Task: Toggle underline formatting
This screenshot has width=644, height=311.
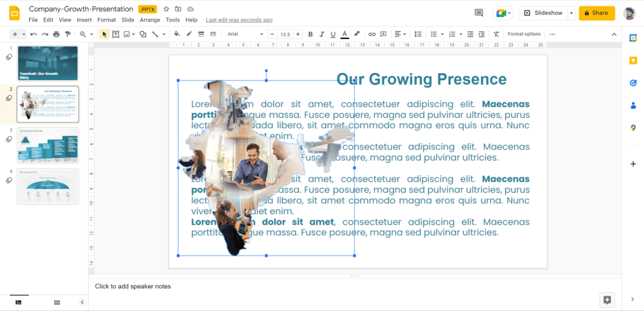Action: (333, 34)
